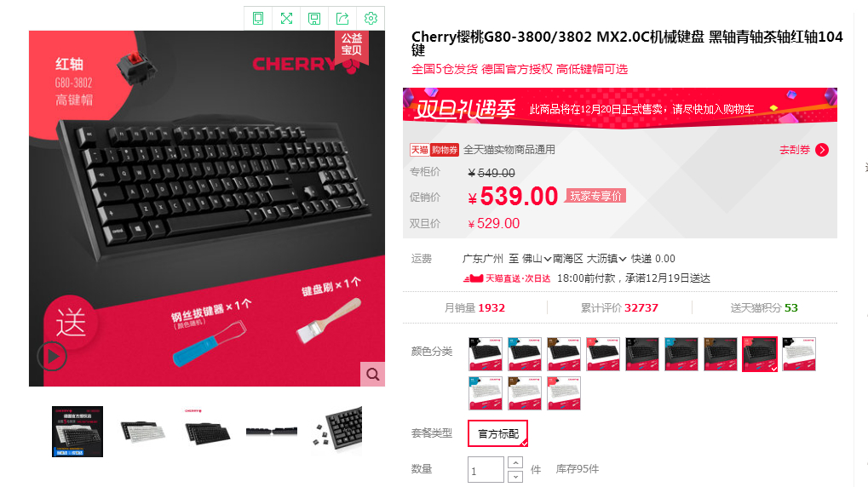Image resolution: width=868 pixels, height=487 pixels.
Task: Increase quantity with the up arrow
Action: (x=515, y=462)
